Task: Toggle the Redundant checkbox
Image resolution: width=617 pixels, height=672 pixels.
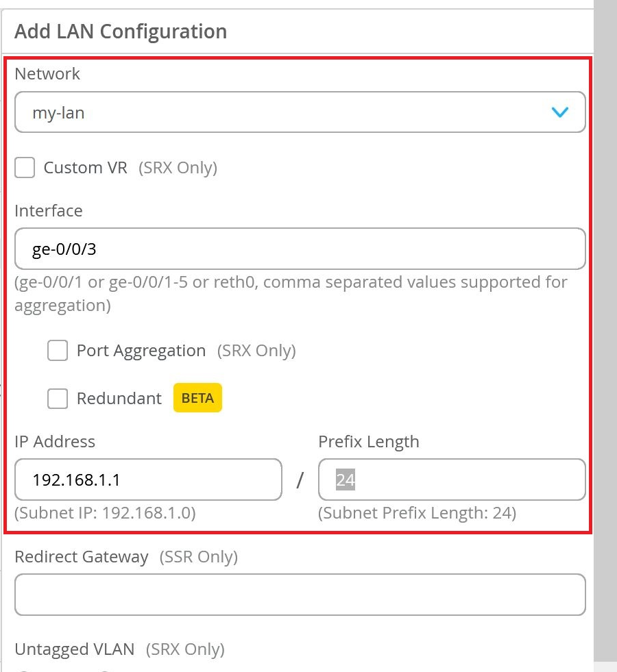Action: click(58, 398)
